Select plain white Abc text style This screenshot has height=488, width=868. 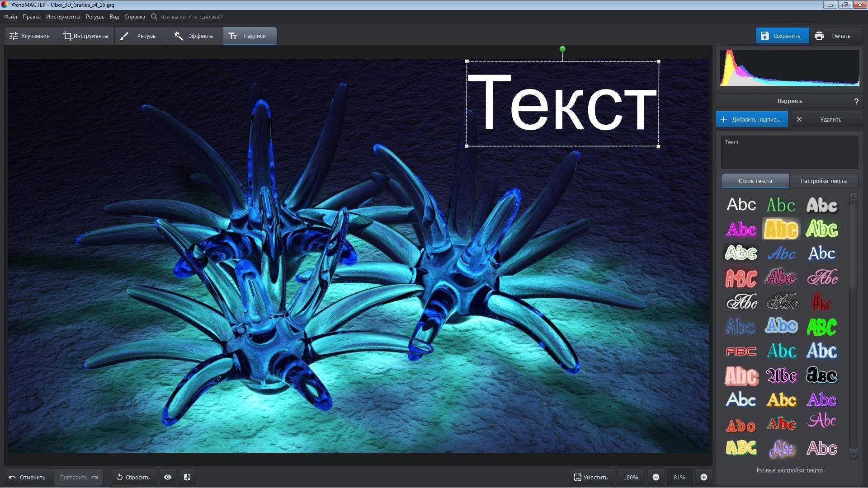(x=741, y=205)
